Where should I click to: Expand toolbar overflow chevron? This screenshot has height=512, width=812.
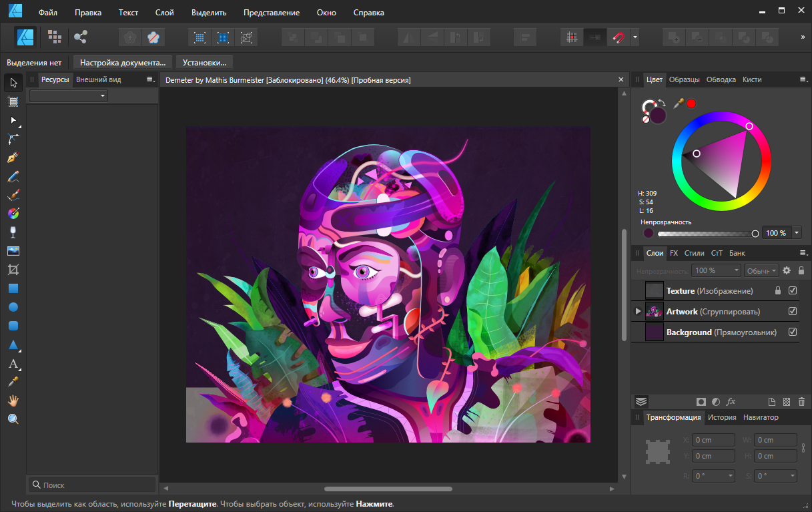(x=803, y=37)
